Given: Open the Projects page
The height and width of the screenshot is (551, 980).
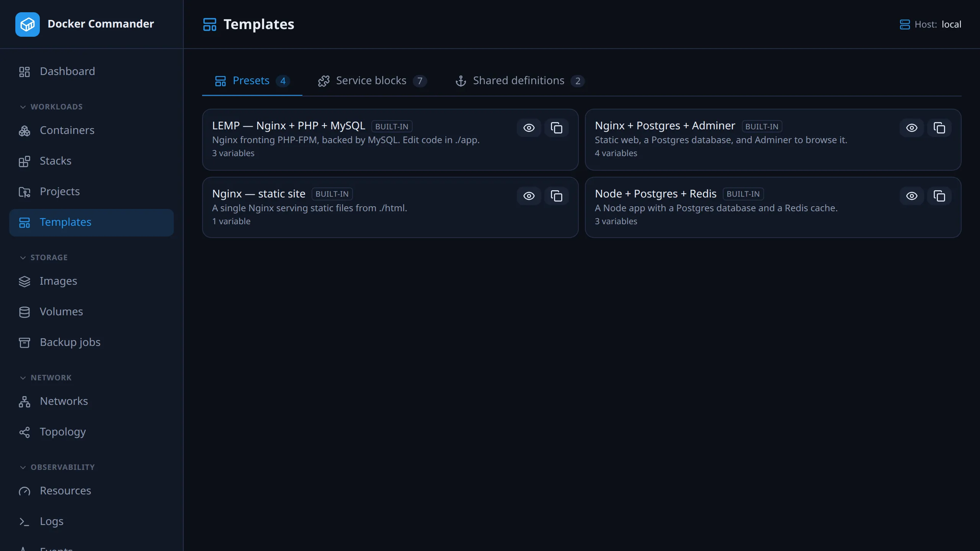Looking at the screenshot, I should (91, 191).
